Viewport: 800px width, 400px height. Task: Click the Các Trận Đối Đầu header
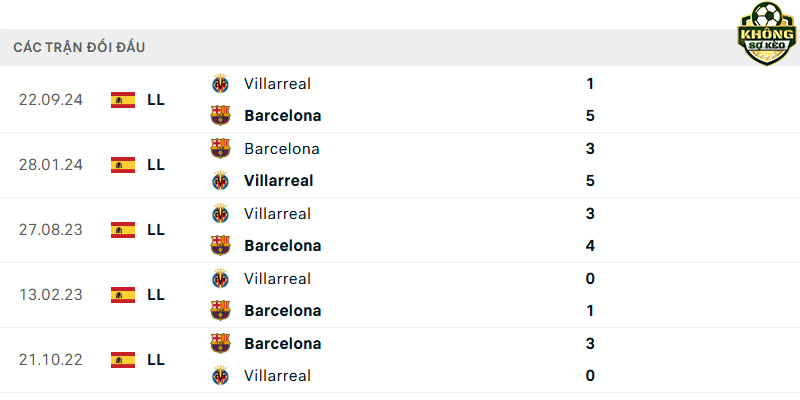coord(79,47)
